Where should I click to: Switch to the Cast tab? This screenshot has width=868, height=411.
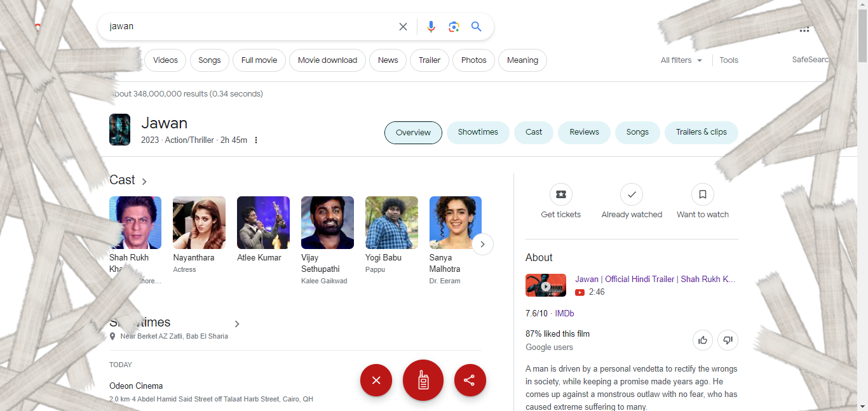coord(534,132)
